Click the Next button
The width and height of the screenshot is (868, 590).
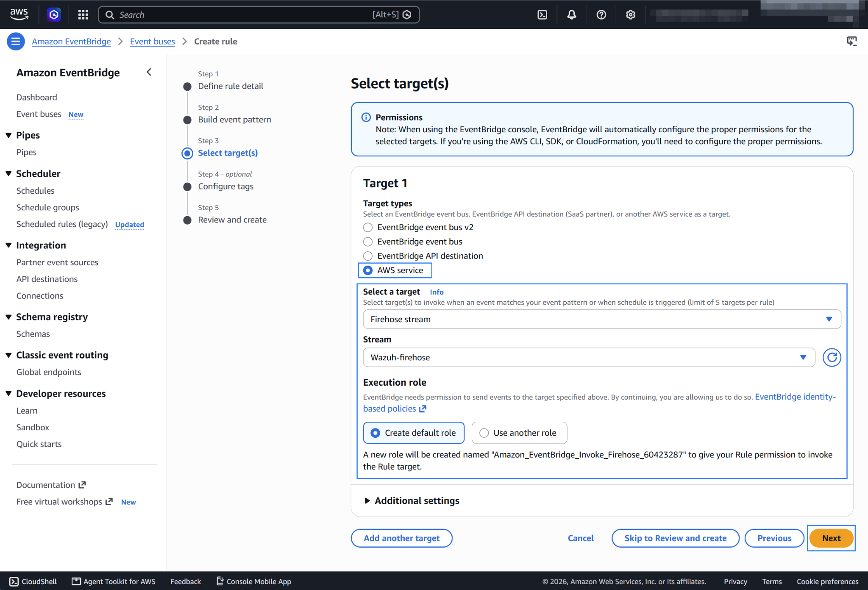[831, 538]
